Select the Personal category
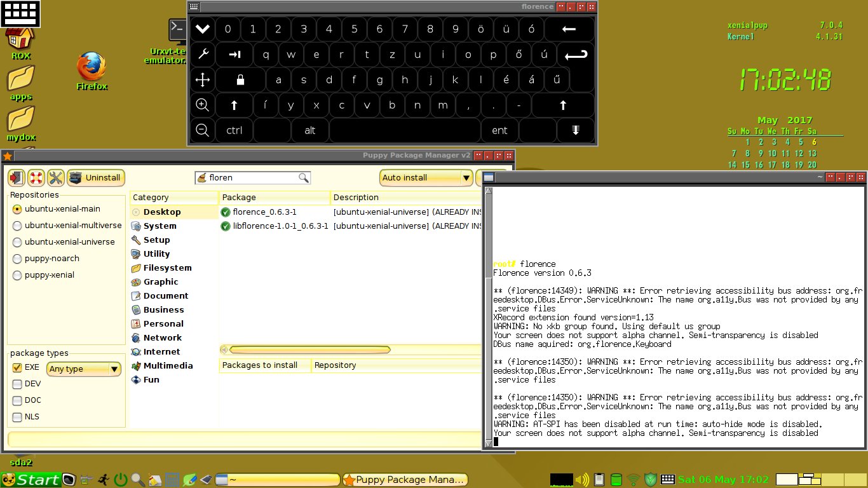868x488 pixels. pyautogui.click(x=174, y=324)
